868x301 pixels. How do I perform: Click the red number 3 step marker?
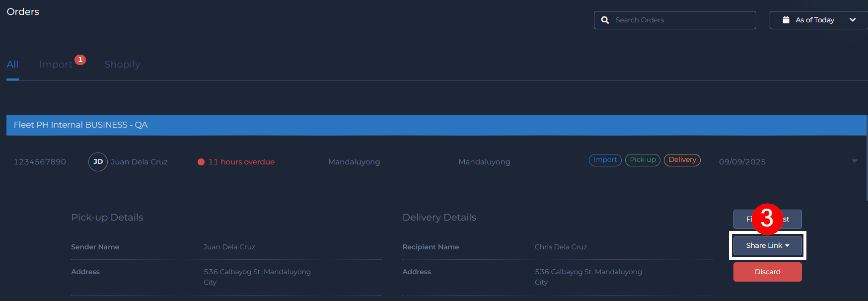[767, 219]
